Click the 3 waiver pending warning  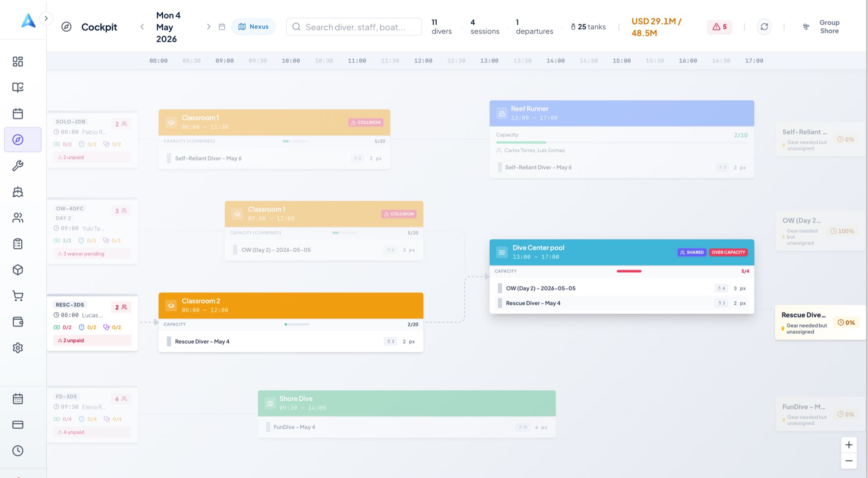click(x=92, y=254)
